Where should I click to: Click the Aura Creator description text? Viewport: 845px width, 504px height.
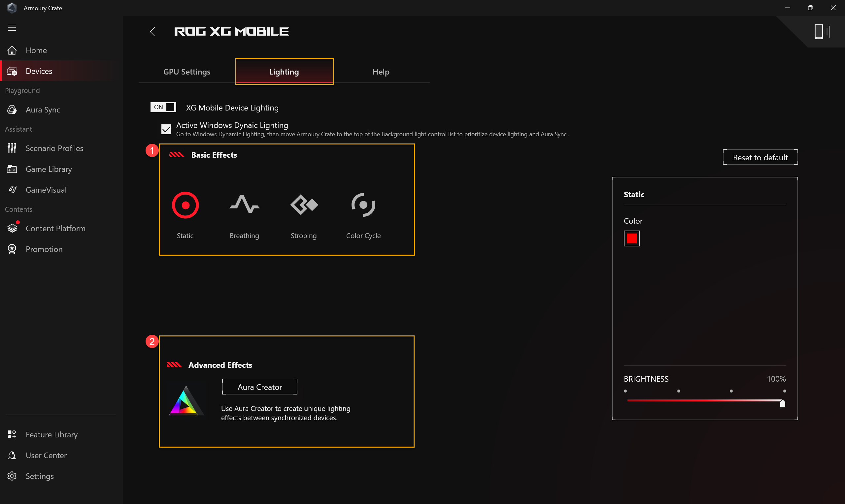coord(286,413)
